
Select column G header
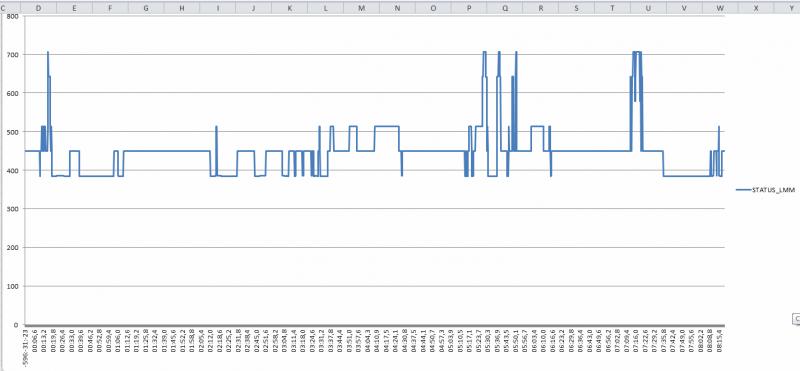click(146, 8)
